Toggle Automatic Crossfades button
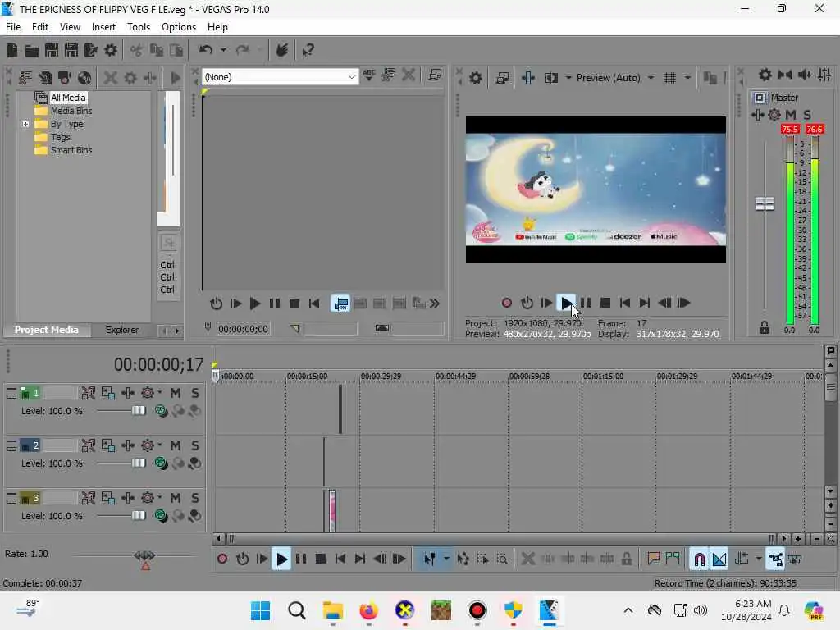 (719, 559)
